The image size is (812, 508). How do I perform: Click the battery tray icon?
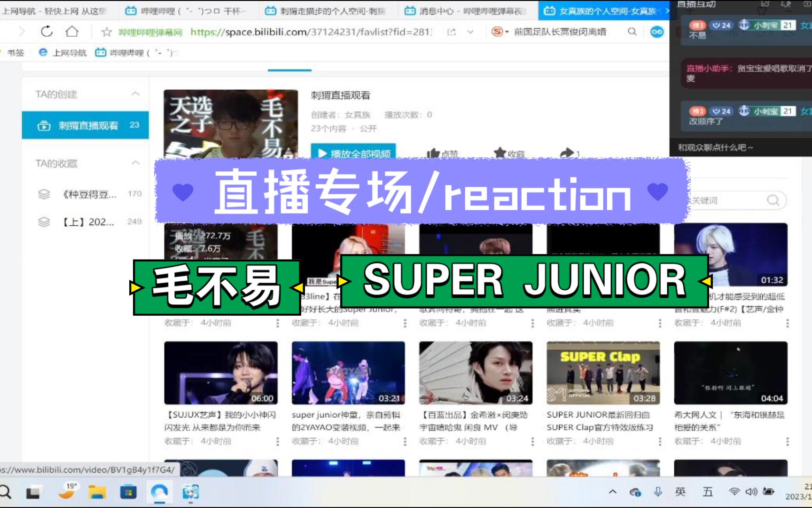(x=769, y=492)
